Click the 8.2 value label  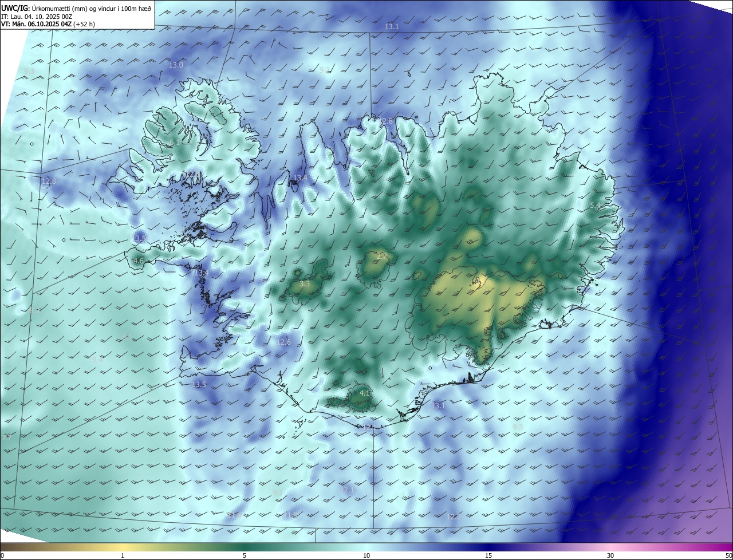pyautogui.click(x=35, y=311)
